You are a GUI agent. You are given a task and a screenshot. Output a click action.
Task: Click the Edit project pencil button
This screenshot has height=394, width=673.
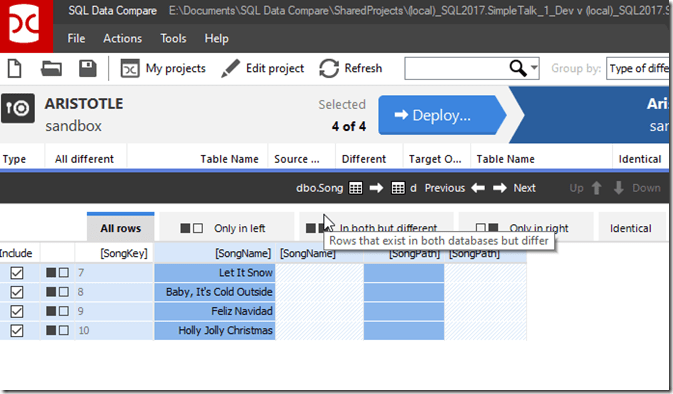click(x=262, y=69)
